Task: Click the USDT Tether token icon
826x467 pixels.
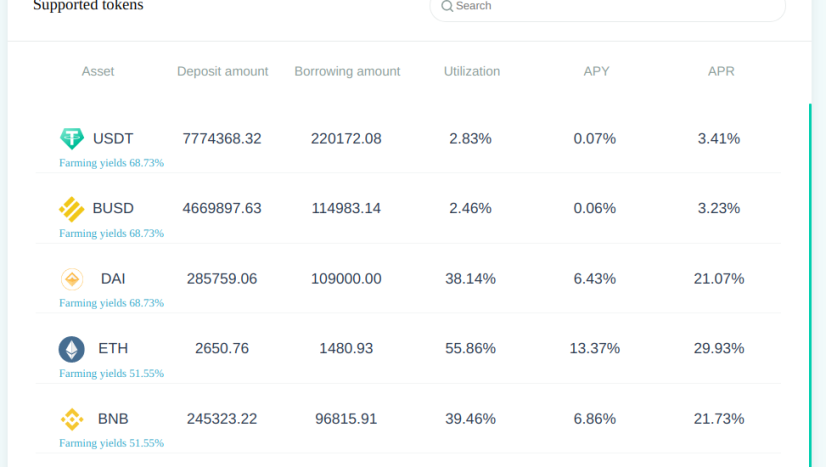Action: (x=72, y=139)
